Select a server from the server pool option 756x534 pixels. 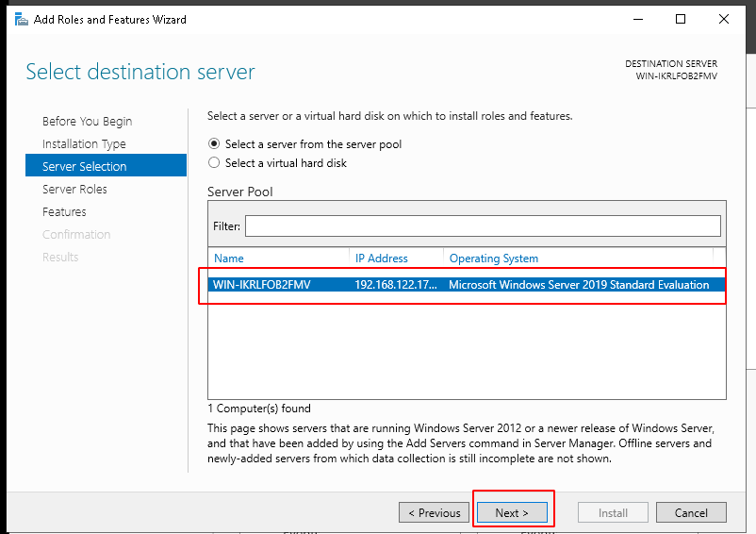[x=304, y=144]
